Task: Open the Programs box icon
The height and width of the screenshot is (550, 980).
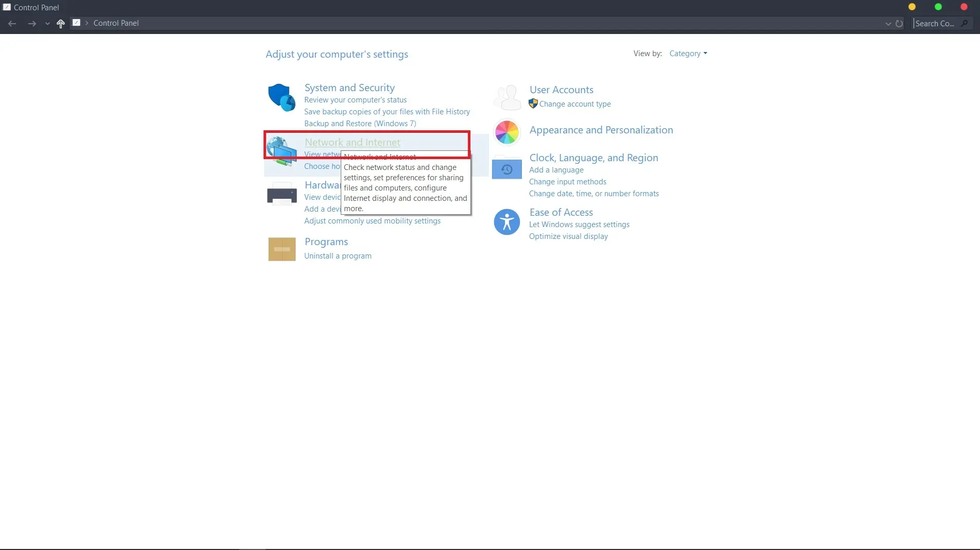Action: tap(282, 249)
